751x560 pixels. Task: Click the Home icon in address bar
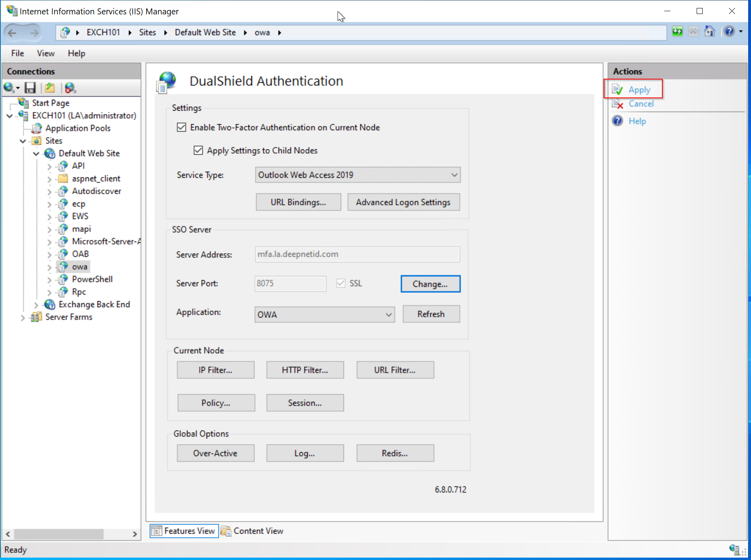(709, 32)
